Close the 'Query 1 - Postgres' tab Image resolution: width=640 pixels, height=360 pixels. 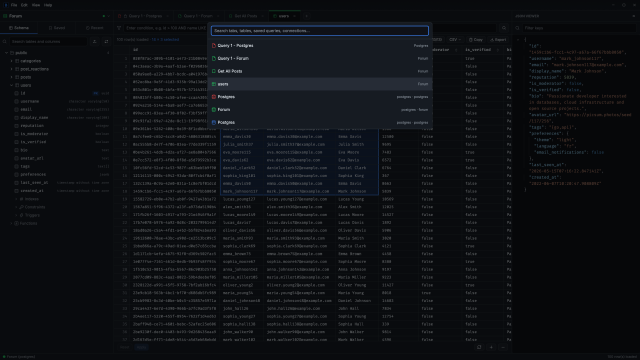point(167,16)
